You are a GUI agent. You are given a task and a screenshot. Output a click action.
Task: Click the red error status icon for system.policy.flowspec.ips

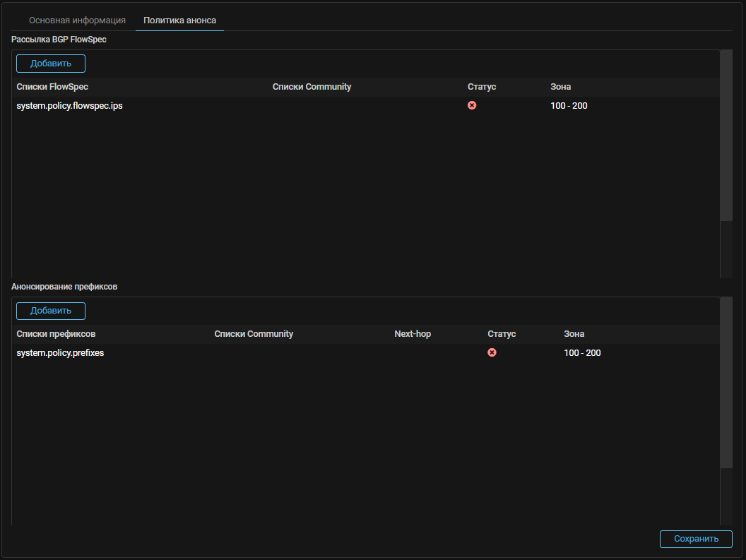click(x=472, y=105)
